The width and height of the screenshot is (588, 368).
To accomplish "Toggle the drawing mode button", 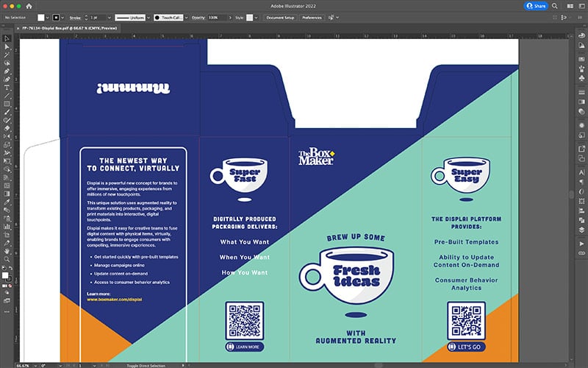I will click(7, 293).
